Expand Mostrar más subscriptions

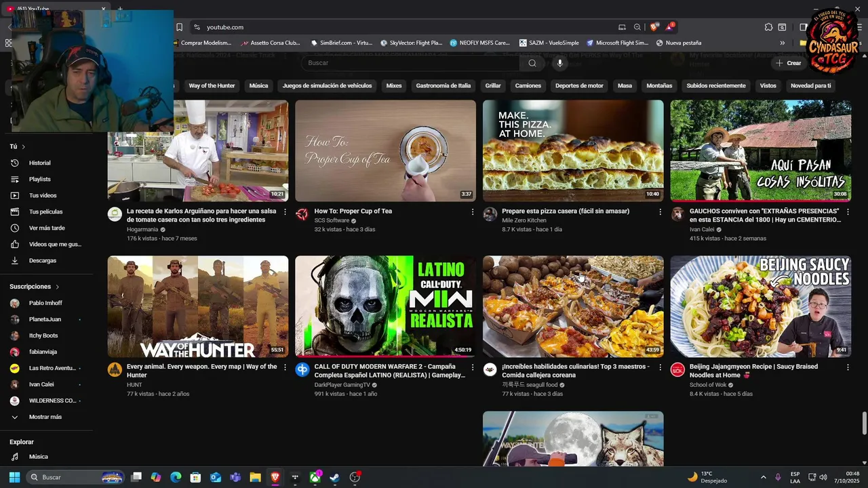tap(45, 418)
